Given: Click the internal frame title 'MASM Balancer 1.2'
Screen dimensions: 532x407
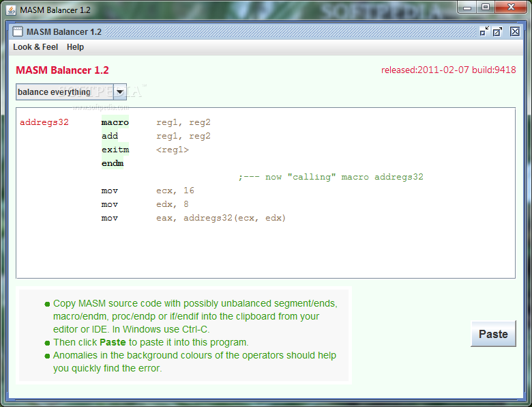Looking at the screenshot, I should click(64, 32).
